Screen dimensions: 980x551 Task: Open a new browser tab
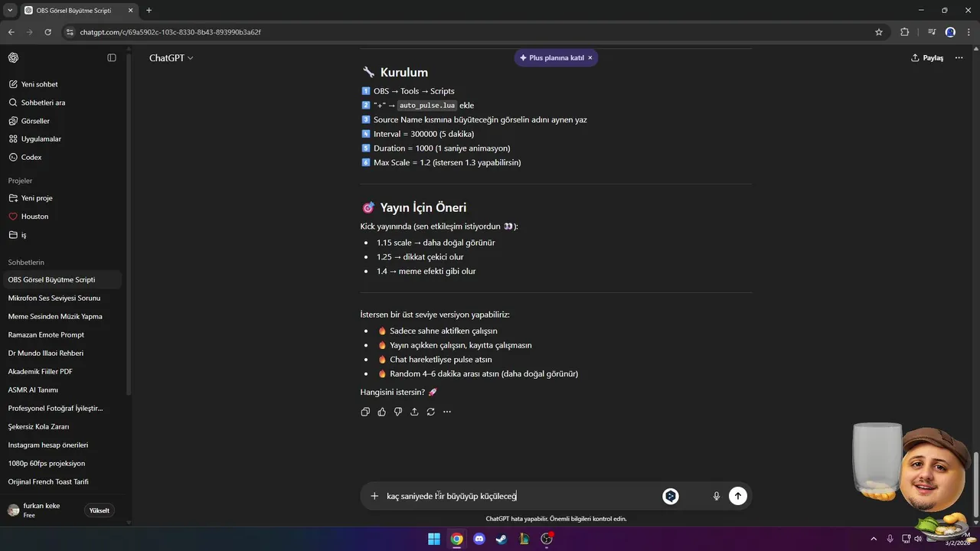point(149,10)
